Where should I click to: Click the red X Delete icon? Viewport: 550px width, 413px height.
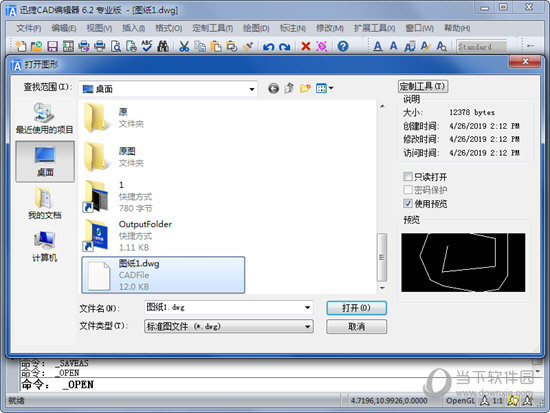coord(306,46)
